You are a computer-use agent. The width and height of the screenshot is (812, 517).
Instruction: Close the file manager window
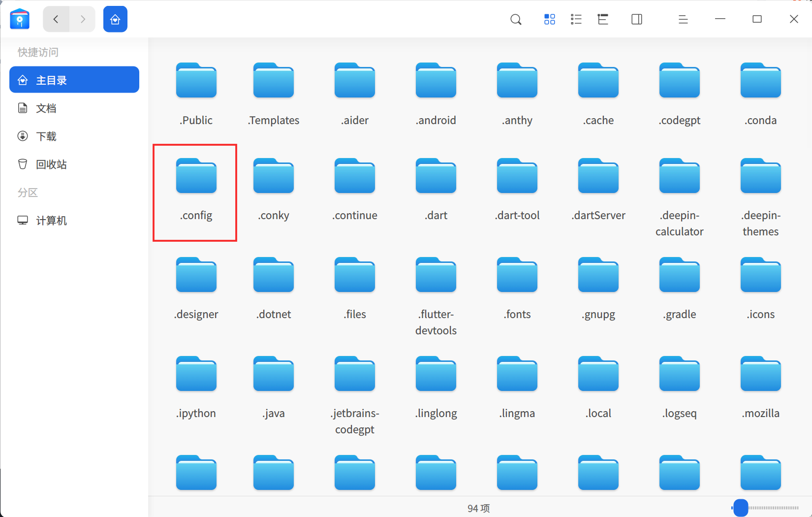pos(794,19)
